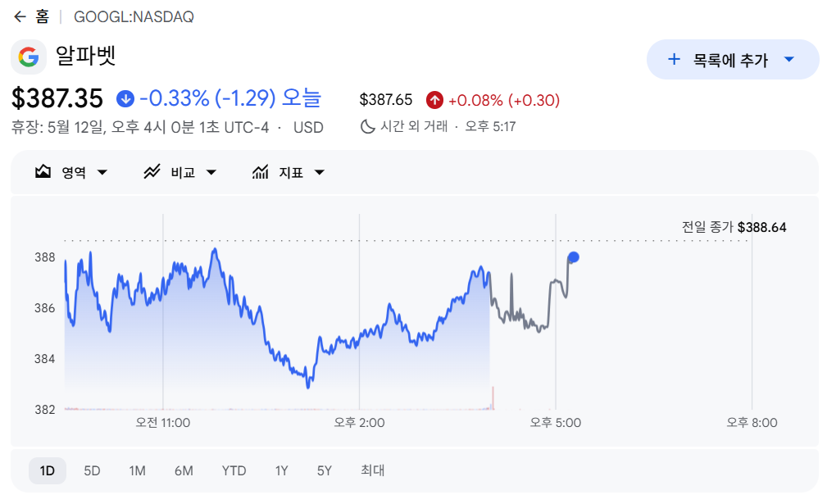
Task: Choose the 최대 max range tab
Action: tap(372, 470)
